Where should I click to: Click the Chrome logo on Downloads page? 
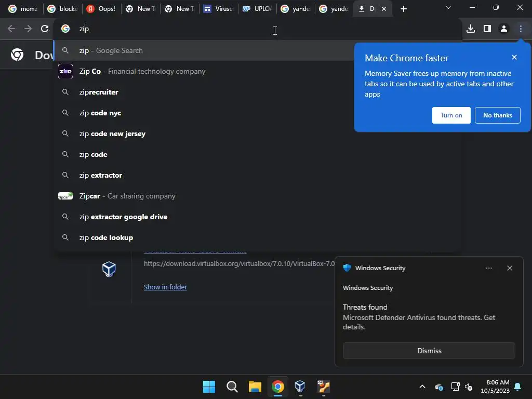pyautogui.click(x=17, y=55)
